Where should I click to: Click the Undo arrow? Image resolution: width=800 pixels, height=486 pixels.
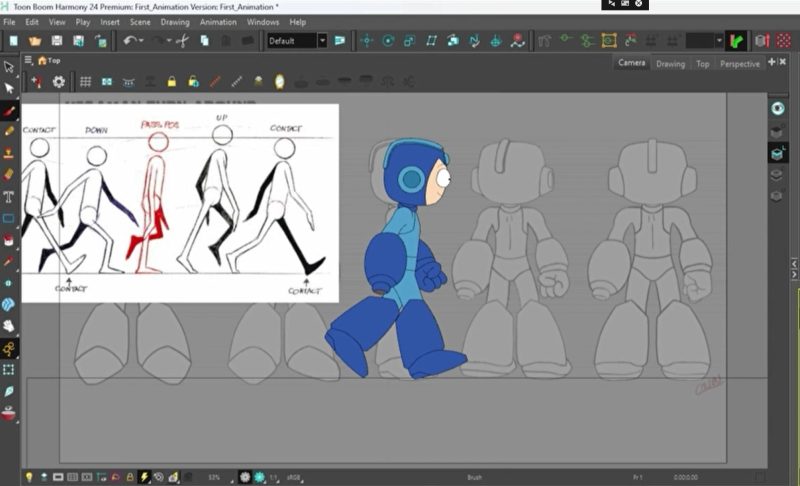point(130,41)
